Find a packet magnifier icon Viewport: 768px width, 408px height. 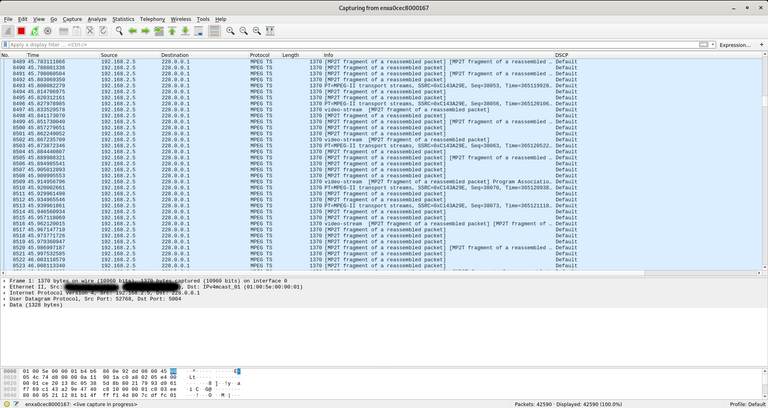tap(119, 31)
